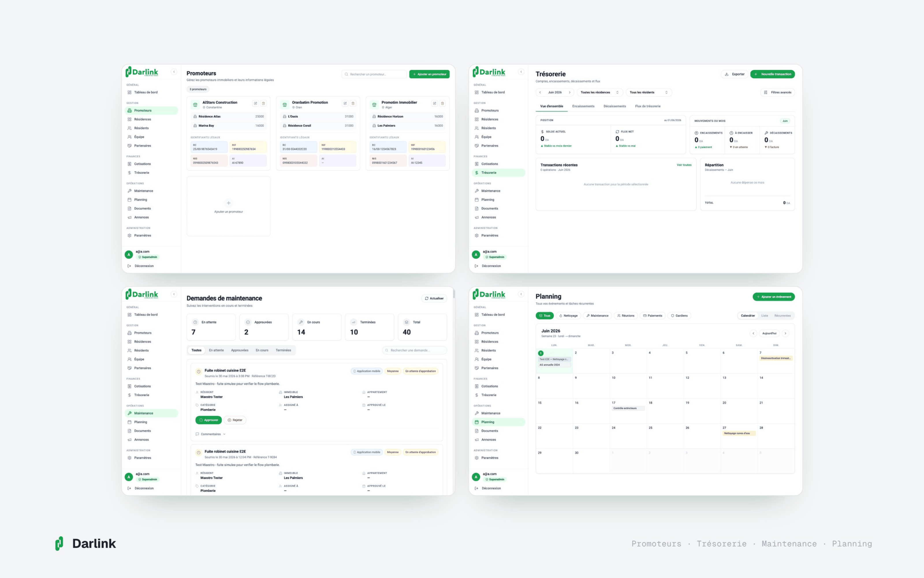
Task: Open the Toutes les résidences dropdown
Action: tap(599, 92)
